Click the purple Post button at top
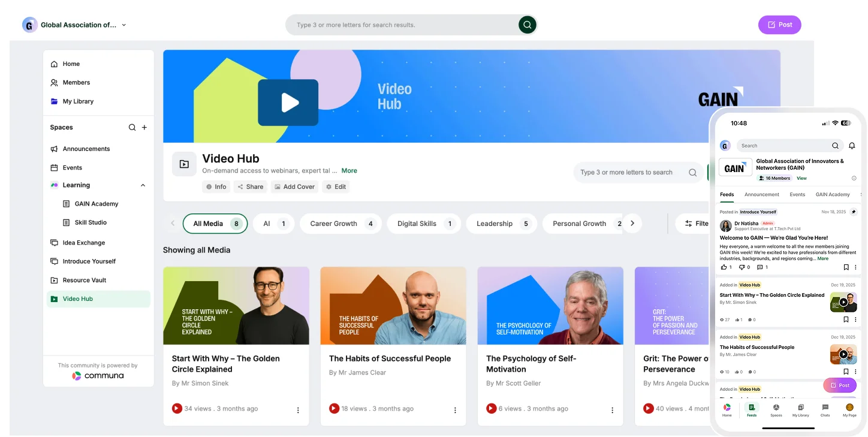Screen dimensions: 868x437 coord(779,25)
